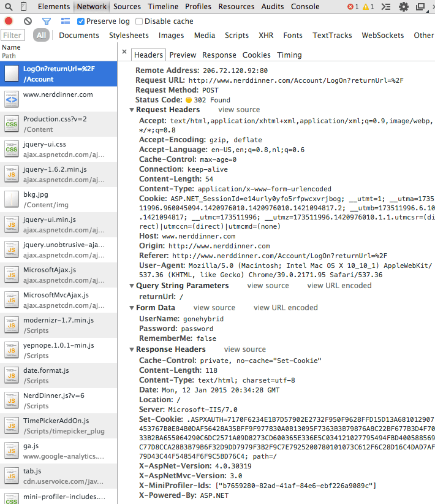Screen dimensions: 435x504
Task: Click the yellow warning count icon
Action: pyautogui.click(x=366, y=7)
